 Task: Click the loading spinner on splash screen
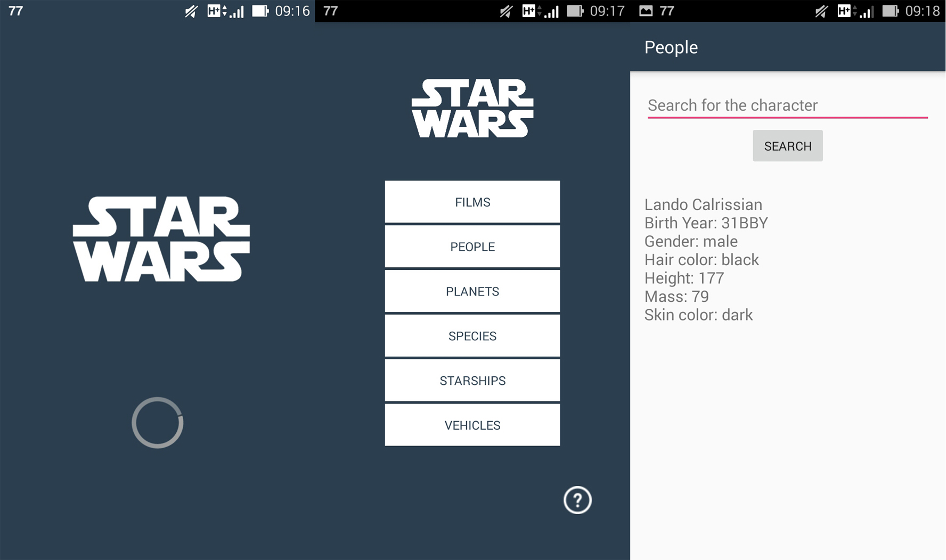tap(158, 423)
